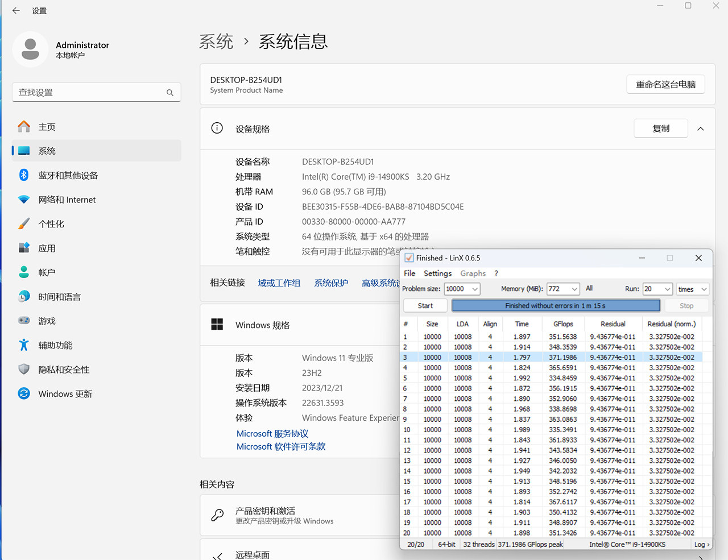Click the 查找设置 search field
The image size is (728, 560).
point(96,92)
